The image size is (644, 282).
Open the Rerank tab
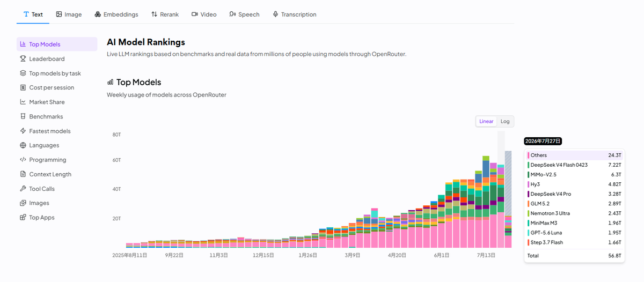[x=165, y=14]
